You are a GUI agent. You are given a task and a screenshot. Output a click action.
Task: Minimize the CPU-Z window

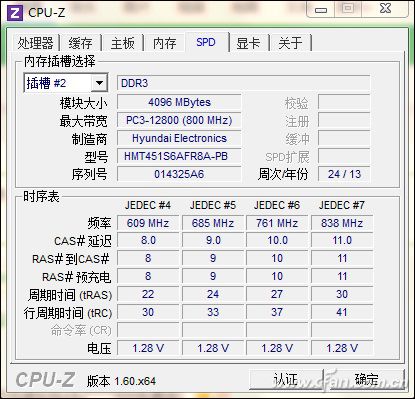coord(321,9)
